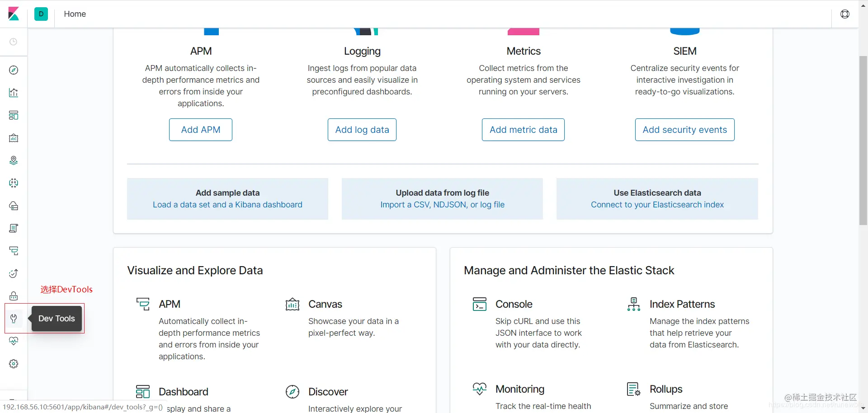
Task: Open the Kibana logo home link
Action: click(x=14, y=14)
